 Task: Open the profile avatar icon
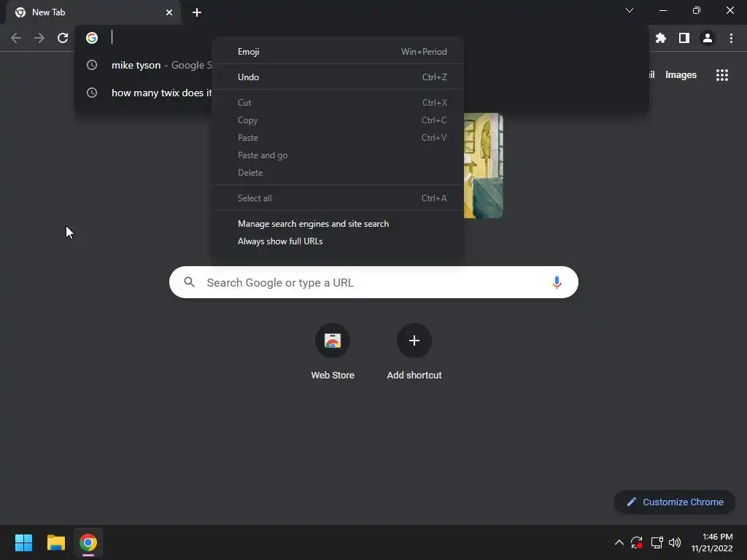(x=708, y=38)
